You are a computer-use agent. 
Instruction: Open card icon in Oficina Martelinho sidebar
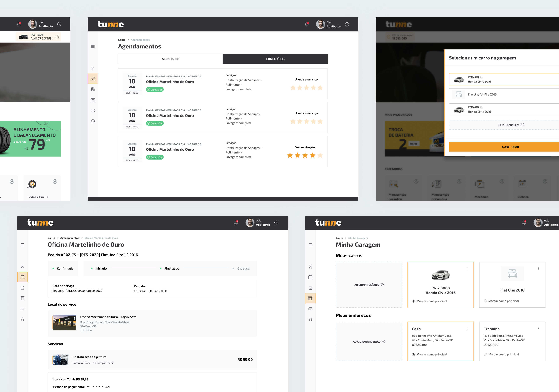point(22,309)
